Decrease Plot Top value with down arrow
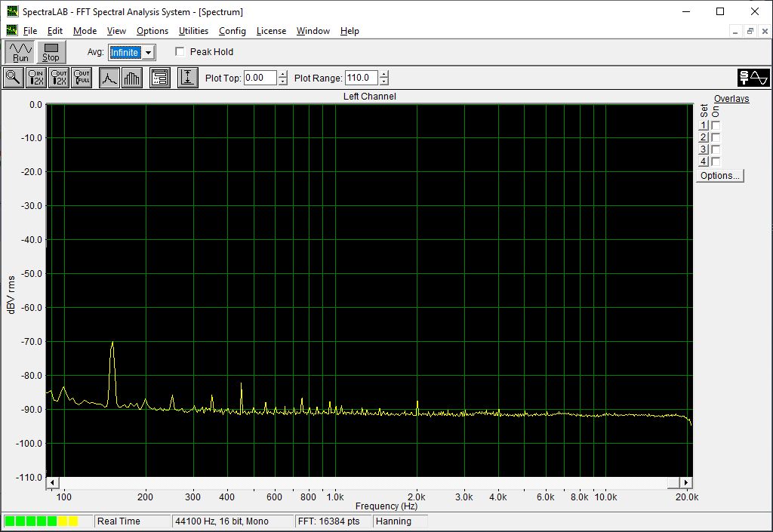Screen dimensions: 773x532 coord(283,81)
